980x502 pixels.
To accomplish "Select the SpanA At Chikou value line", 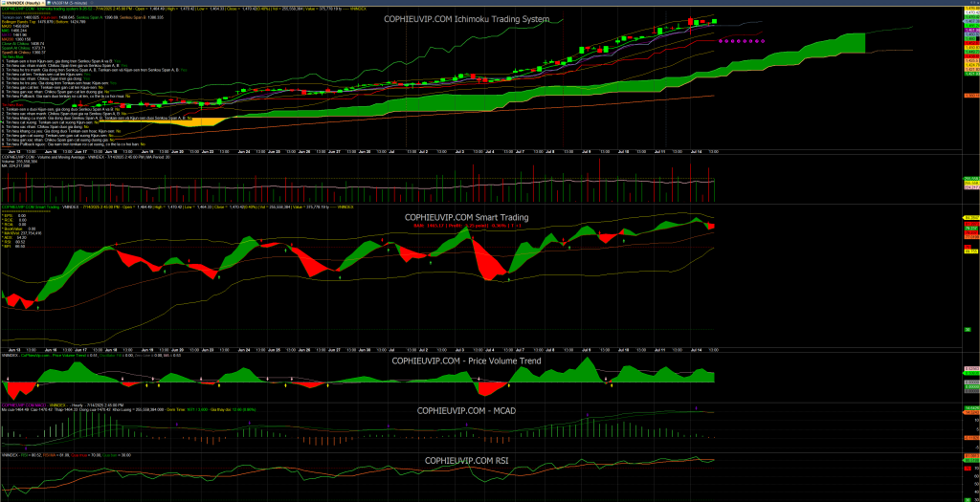I will pyautogui.click(x=24, y=48).
